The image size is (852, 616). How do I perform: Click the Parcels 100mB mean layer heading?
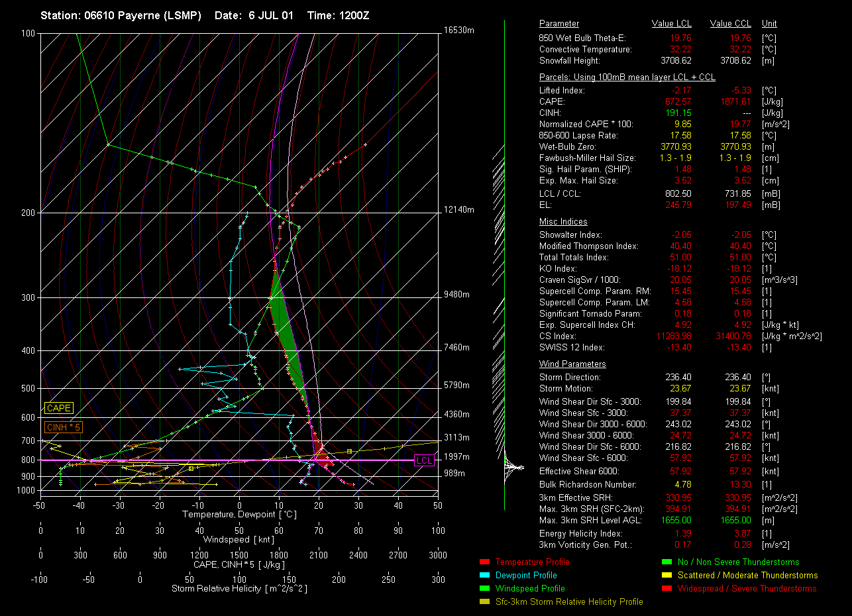[x=627, y=77]
